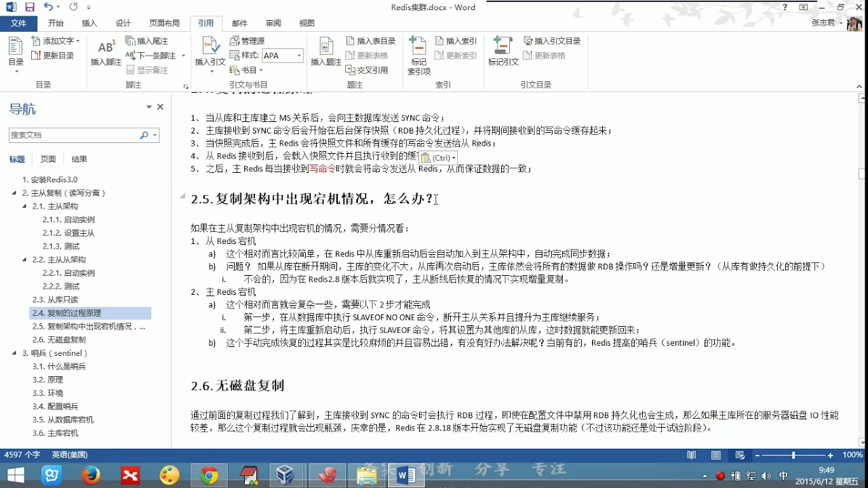Image resolution: width=868 pixels, height=488 pixels.
Task: Collapse the 2.1. 主从架构 heading arrow
Action: (x=25, y=206)
